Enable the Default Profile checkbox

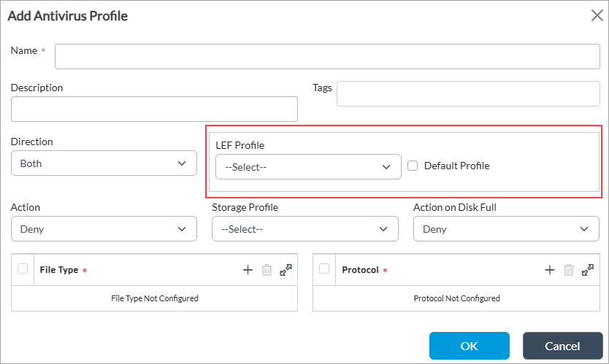[x=413, y=166]
